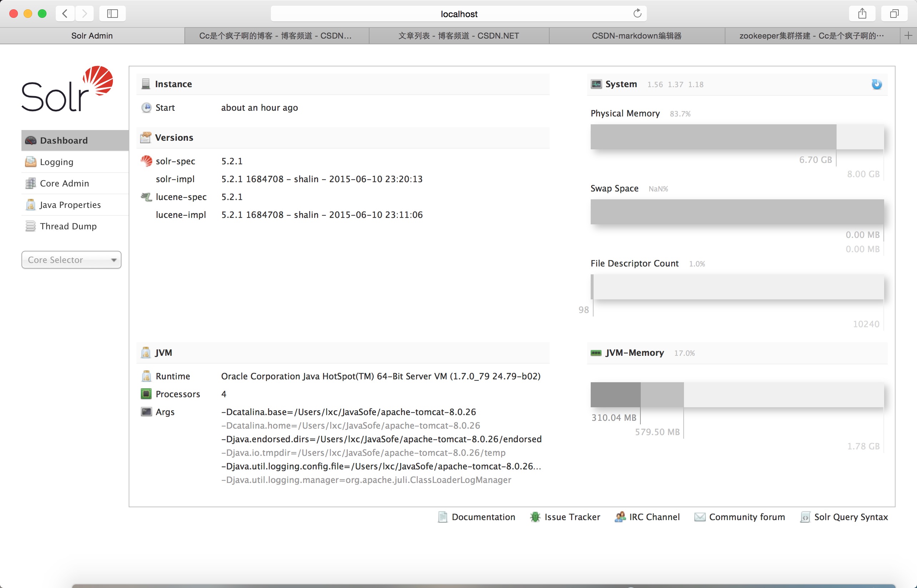Click the Processors chip icon
This screenshot has height=588, width=917.
(146, 394)
